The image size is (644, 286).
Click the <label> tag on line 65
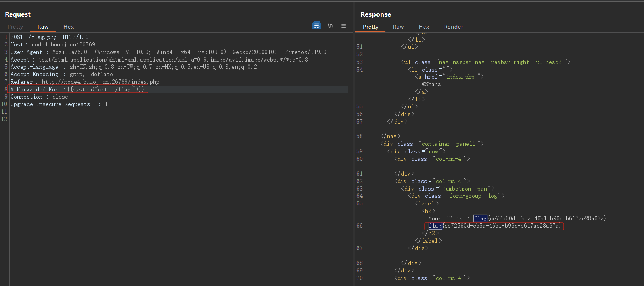tap(427, 203)
